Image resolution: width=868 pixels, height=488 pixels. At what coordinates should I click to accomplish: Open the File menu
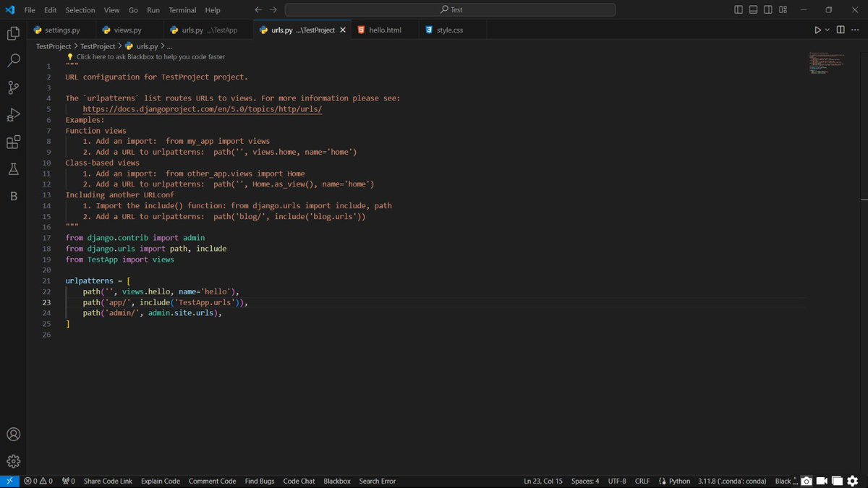(x=30, y=10)
